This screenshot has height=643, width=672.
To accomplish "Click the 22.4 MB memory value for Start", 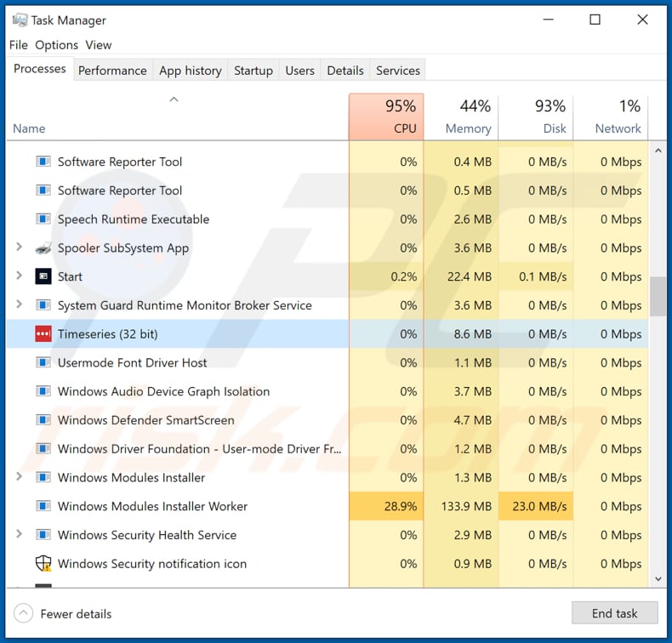I will (470, 276).
